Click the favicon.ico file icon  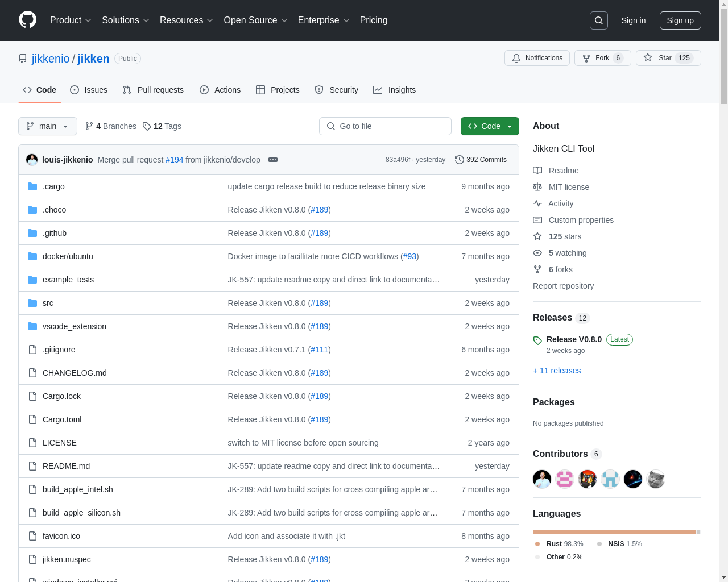(32, 536)
